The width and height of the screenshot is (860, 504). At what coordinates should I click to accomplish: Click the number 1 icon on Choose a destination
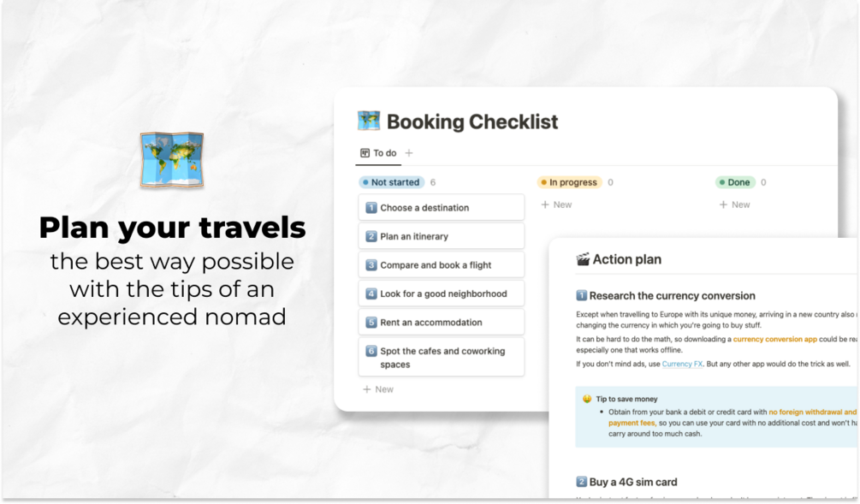(371, 208)
